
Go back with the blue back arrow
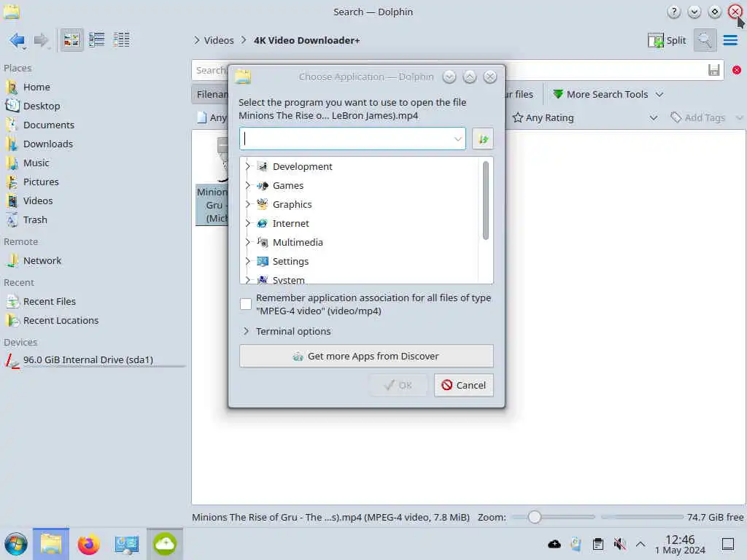pyautogui.click(x=17, y=41)
